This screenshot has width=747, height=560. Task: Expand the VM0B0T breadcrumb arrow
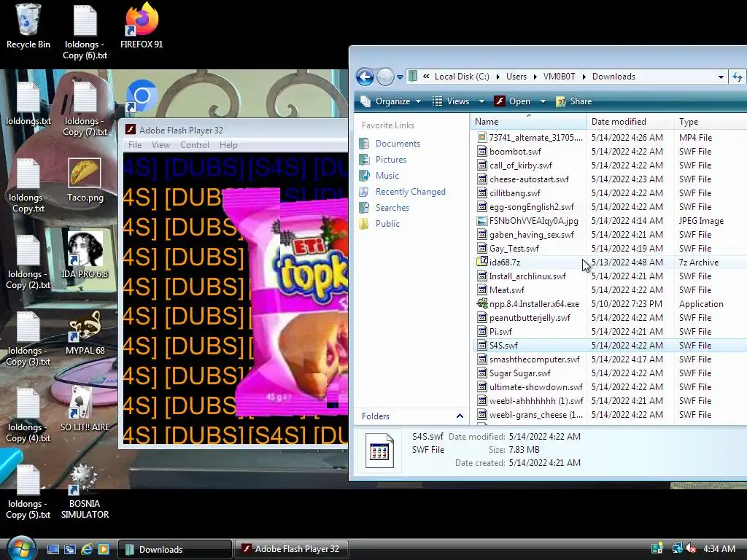[584, 77]
